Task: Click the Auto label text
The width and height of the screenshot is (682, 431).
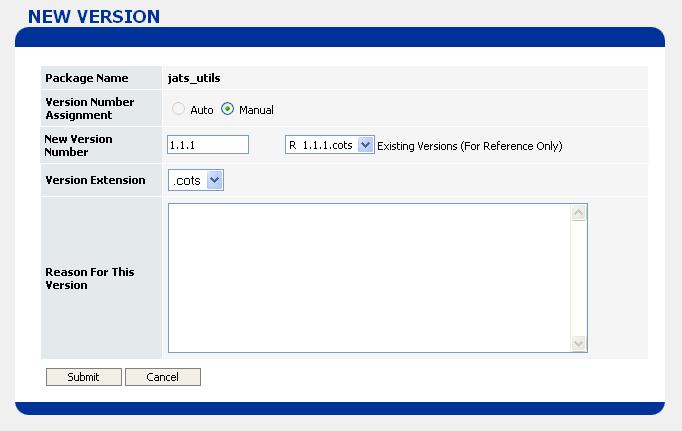Action: pyautogui.click(x=202, y=110)
